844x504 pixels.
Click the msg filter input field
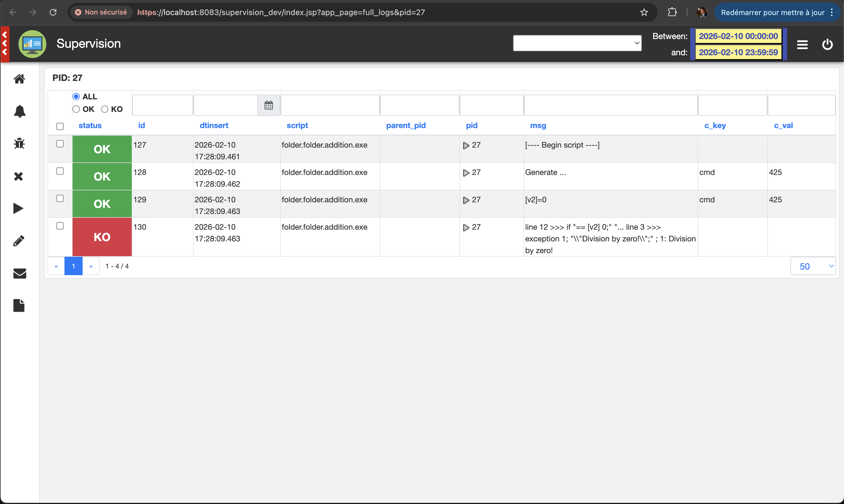point(610,105)
